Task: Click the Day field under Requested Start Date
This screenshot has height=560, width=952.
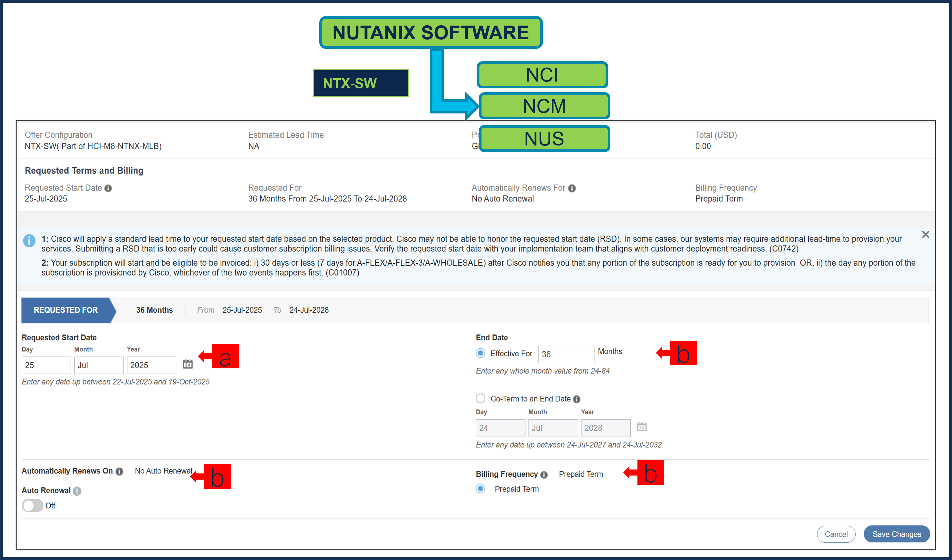Action: [x=46, y=365]
